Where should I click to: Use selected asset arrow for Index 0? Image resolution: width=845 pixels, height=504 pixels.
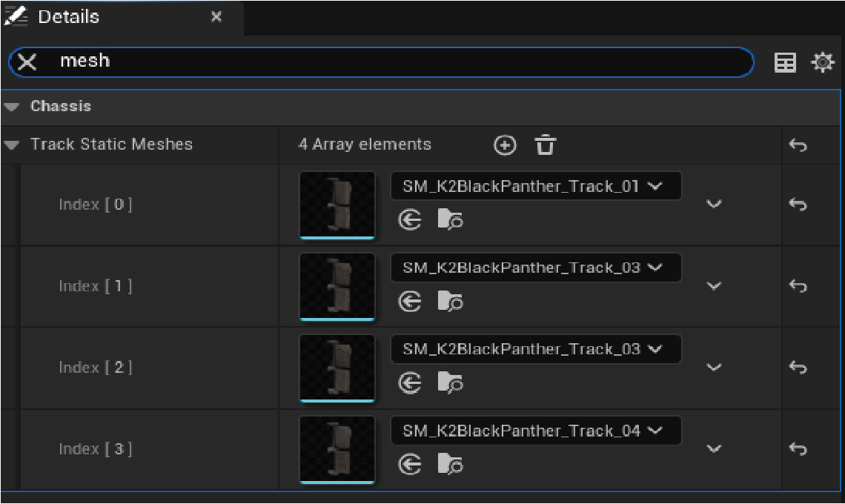click(x=410, y=220)
